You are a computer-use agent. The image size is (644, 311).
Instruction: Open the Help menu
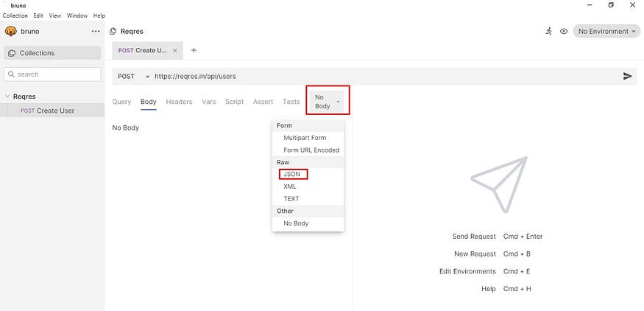99,15
